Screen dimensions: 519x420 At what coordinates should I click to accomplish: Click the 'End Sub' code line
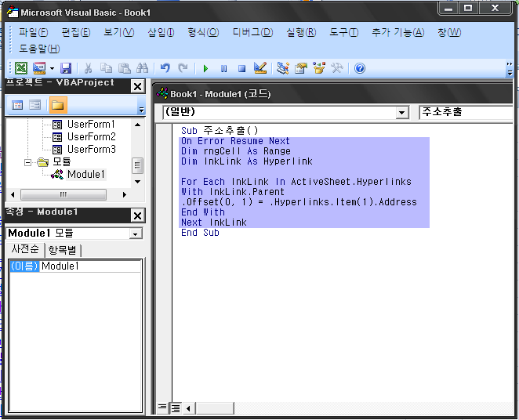(200, 233)
